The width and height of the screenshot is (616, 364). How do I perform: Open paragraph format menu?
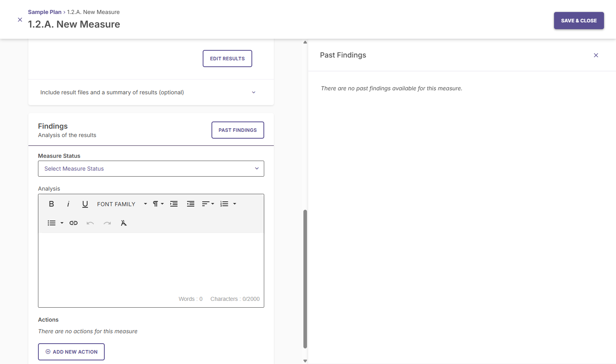[x=158, y=204]
